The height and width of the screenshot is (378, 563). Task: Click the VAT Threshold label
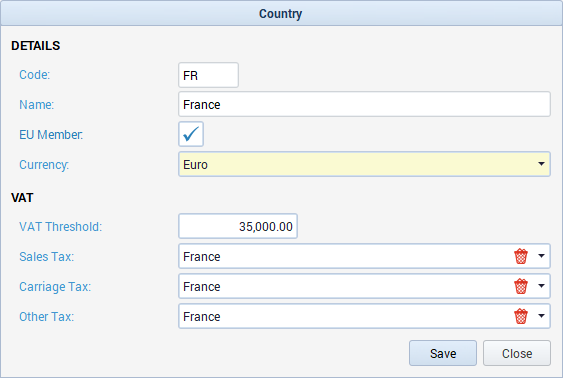[x=61, y=227]
